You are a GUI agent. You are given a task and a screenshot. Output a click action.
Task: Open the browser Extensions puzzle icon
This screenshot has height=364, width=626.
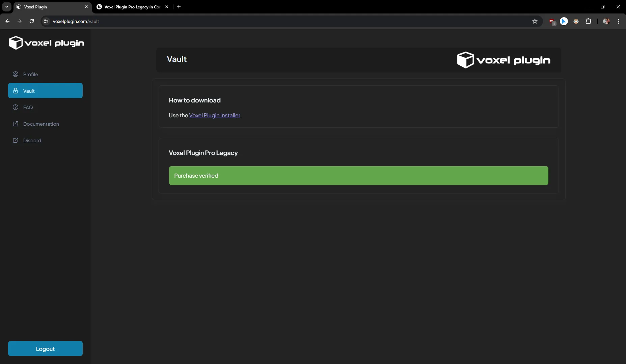pyautogui.click(x=588, y=21)
